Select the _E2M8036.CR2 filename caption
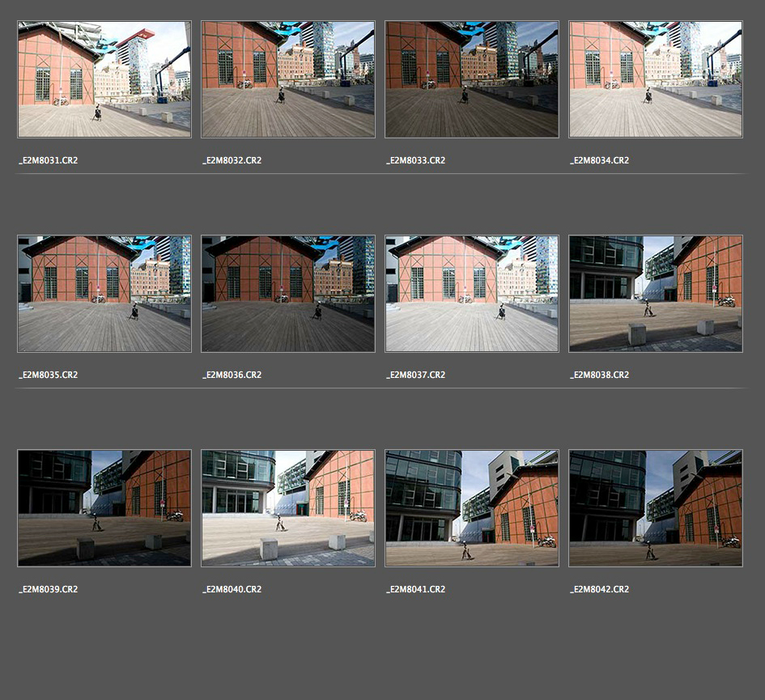The image size is (765, 700). point(232,375)
